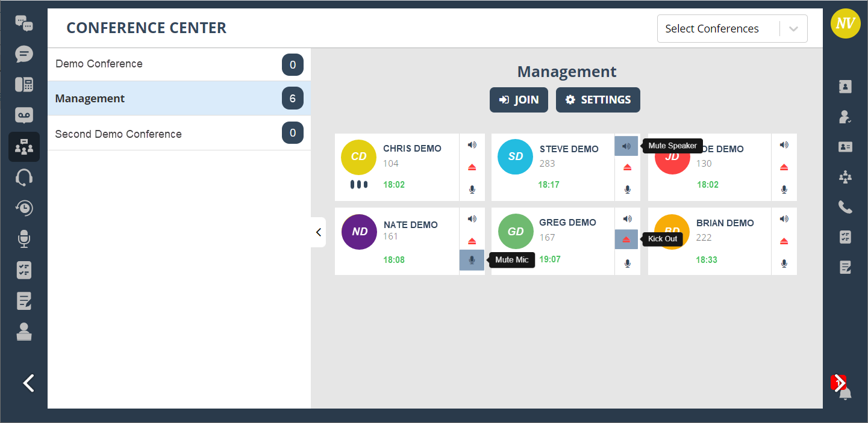
Task: Open the phone icon in right sidebar
Action: 845,208
